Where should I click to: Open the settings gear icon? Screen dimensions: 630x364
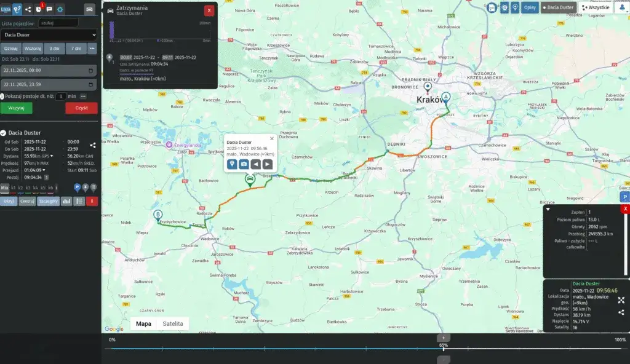(x=60, y=9)
